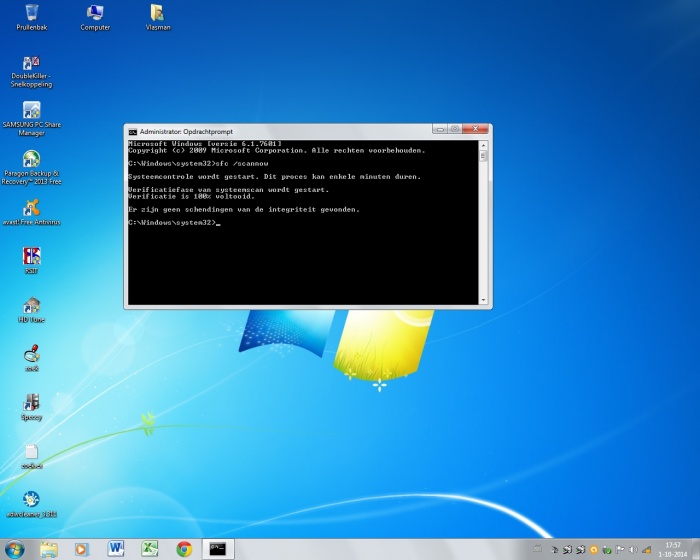Viewport: 700px width, 560px height.
Task: Click the 'Verificatie is 100% voltooid' line
Action: coord(191,196)
